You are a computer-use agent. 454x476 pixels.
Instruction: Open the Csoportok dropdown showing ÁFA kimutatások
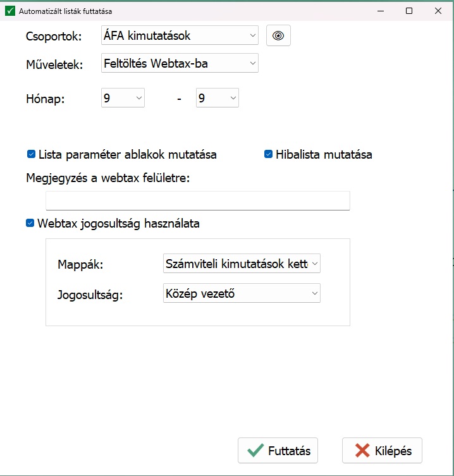coord(180,36)
